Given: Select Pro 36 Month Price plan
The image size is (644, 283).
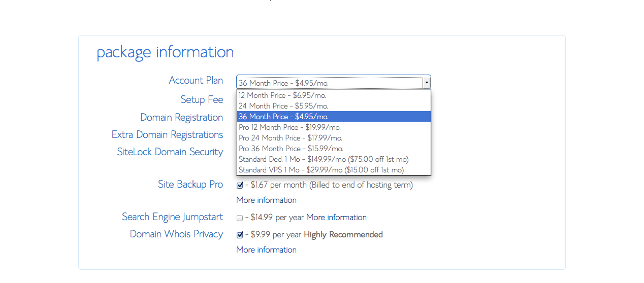Looking at the screenshot, I should coord(334,149).
